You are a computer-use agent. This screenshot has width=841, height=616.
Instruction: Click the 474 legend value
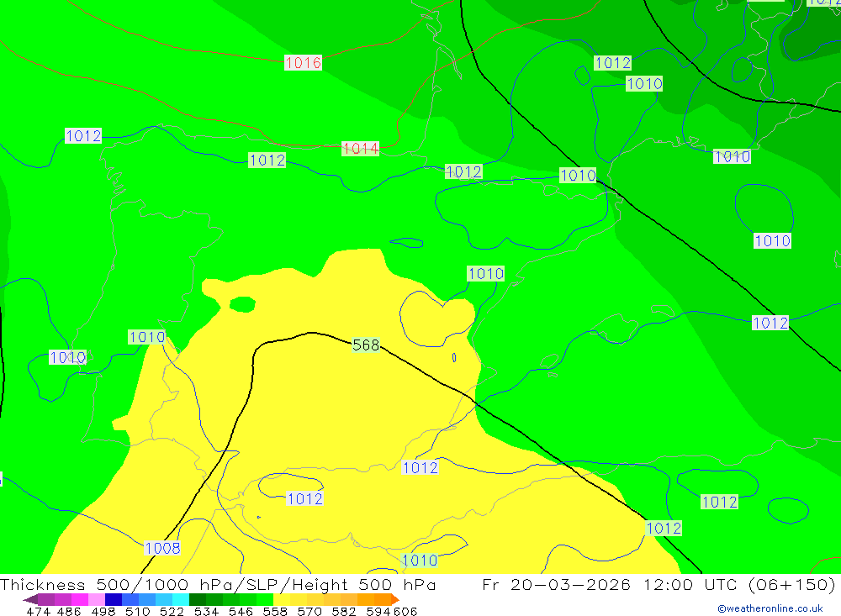[38, 612]
